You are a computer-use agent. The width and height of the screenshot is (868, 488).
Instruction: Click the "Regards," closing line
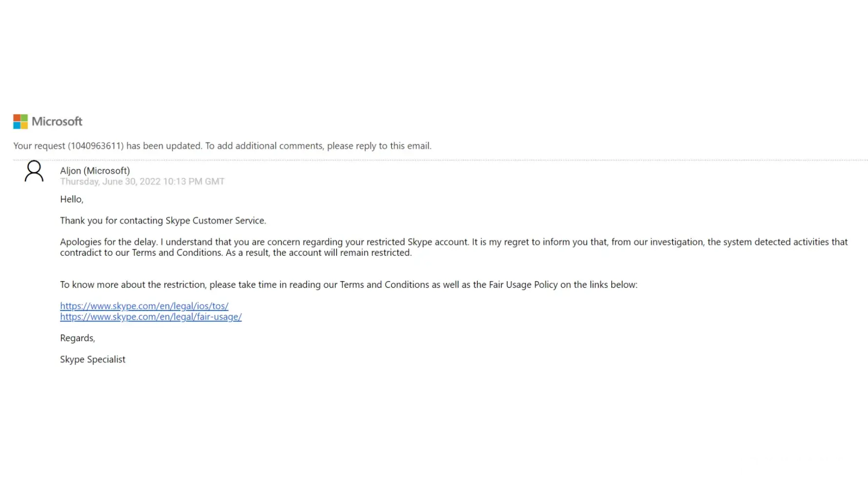[78, 338]
